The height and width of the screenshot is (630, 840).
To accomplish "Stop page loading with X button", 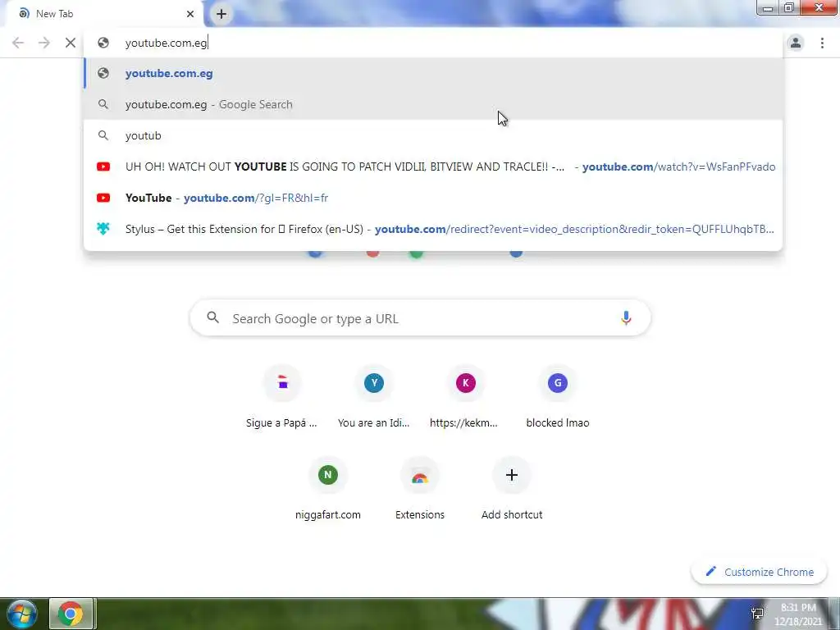I will pyautogui.click(x=71, y=43).
